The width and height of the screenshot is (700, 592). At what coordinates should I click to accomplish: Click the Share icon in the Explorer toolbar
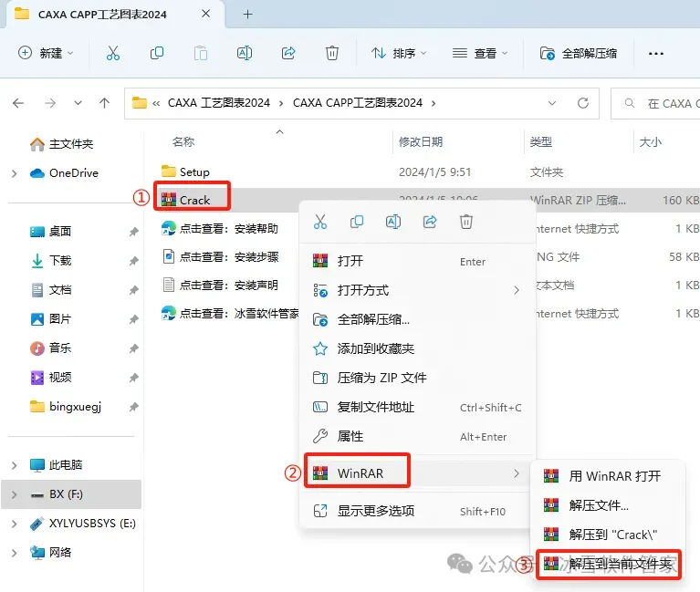click(288, 53)
